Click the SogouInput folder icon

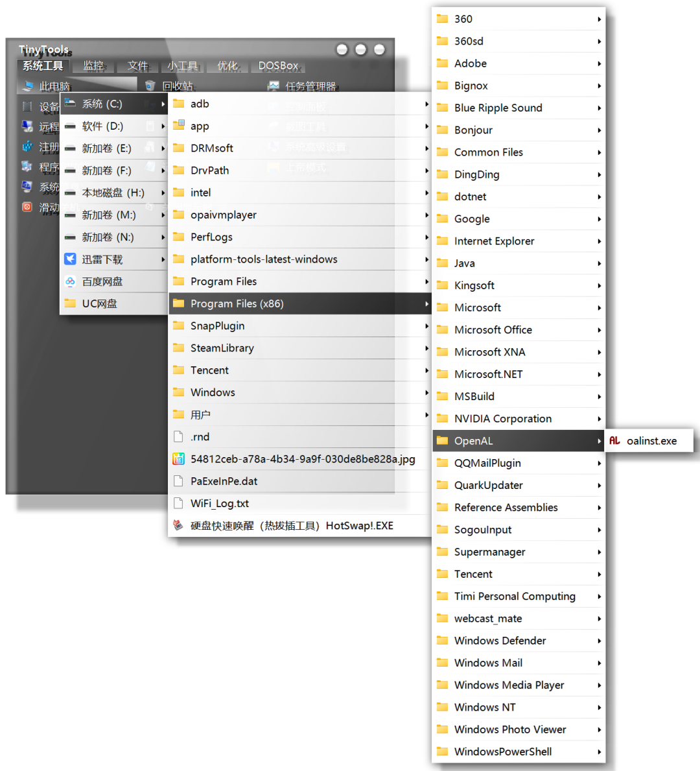(443, 529)
